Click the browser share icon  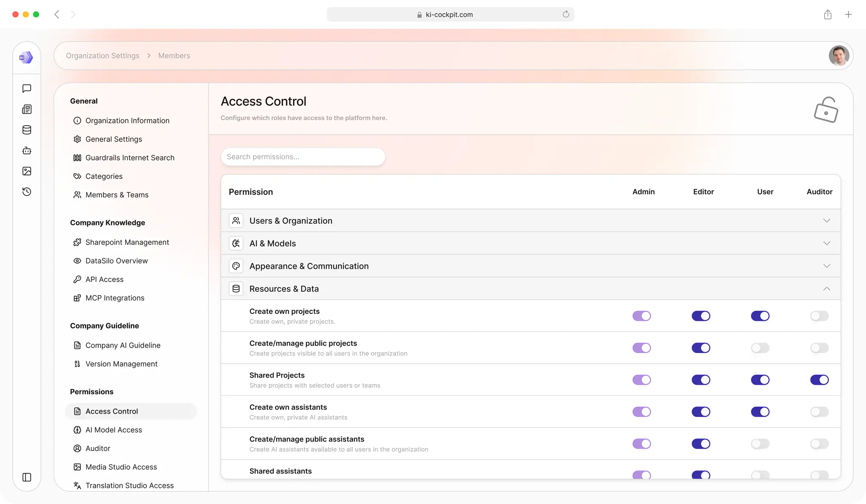[x=828, y=14]
